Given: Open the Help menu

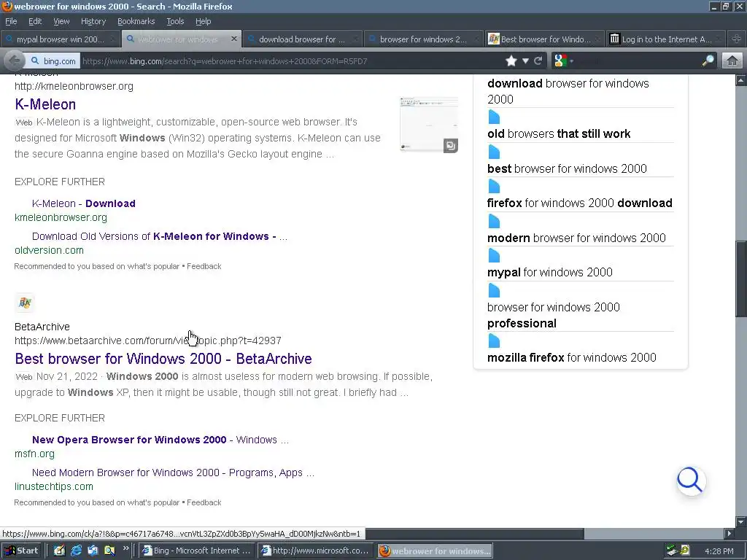Looking at the screenshot, I should [203, 21].
